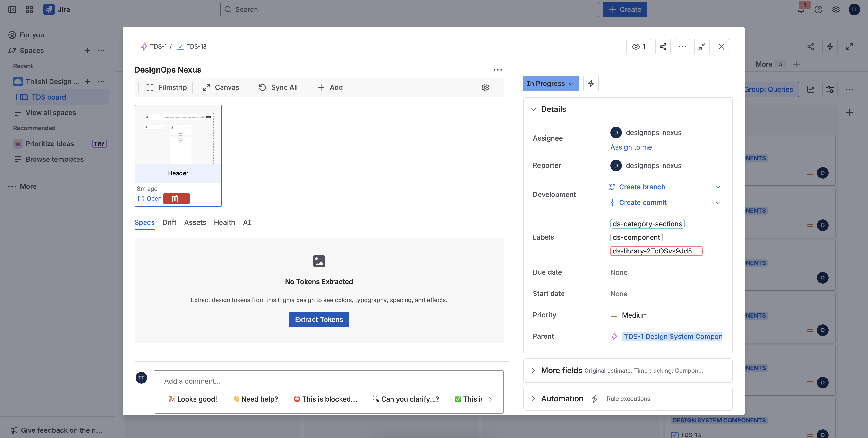868x438 pixels.
Task: Click the lightning automation icon beside status
Action: coord(591,84)
